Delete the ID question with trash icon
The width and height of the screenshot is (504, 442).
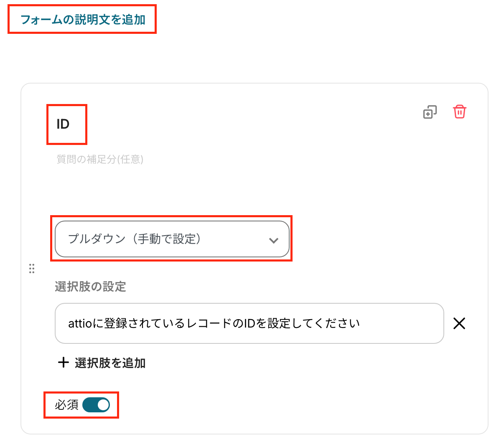(x=459, y=112)
